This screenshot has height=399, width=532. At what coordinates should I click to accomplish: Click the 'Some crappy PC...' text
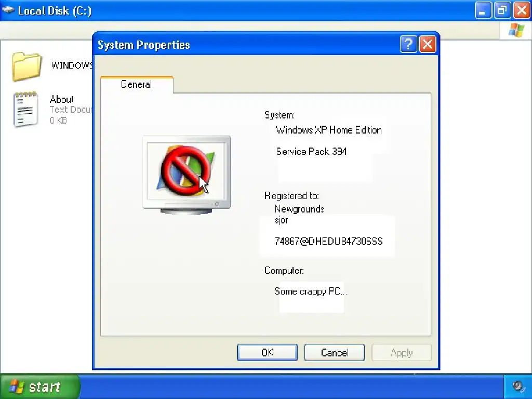tap(311, 291)
